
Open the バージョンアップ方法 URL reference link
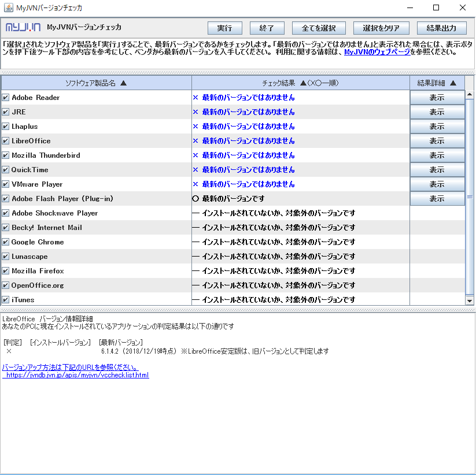click(x=71, y=368)
